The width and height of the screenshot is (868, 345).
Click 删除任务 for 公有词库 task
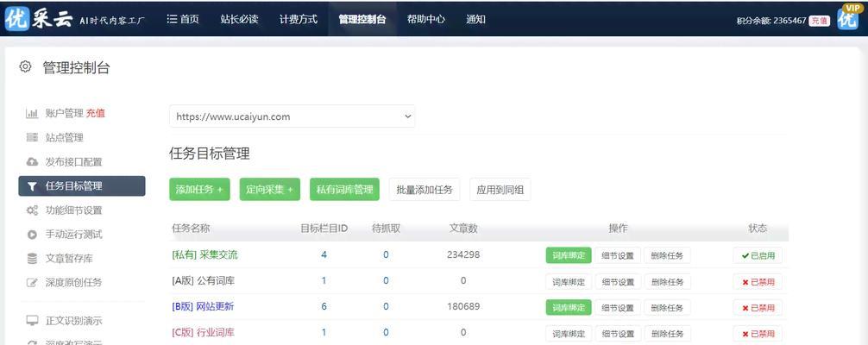pyautogui.click(x=667, y=282)
